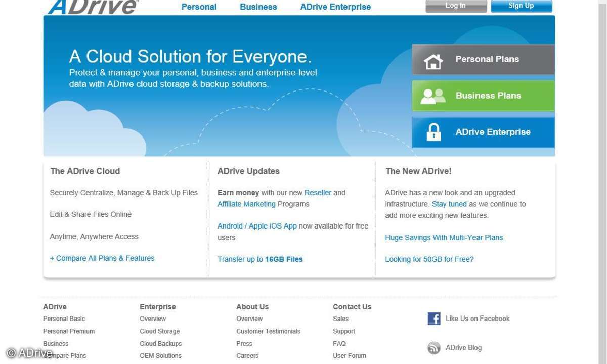
Task: Click the people icon on Business Plans
Action: [x=433, y=96]
